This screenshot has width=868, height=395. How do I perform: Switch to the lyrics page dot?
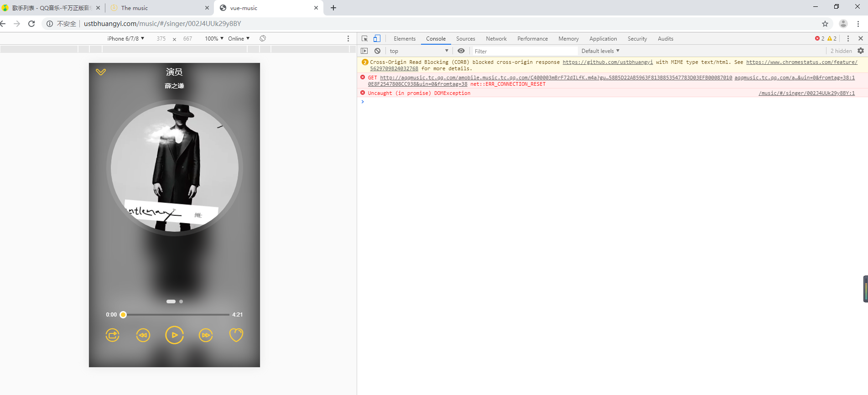coord(181,301)
